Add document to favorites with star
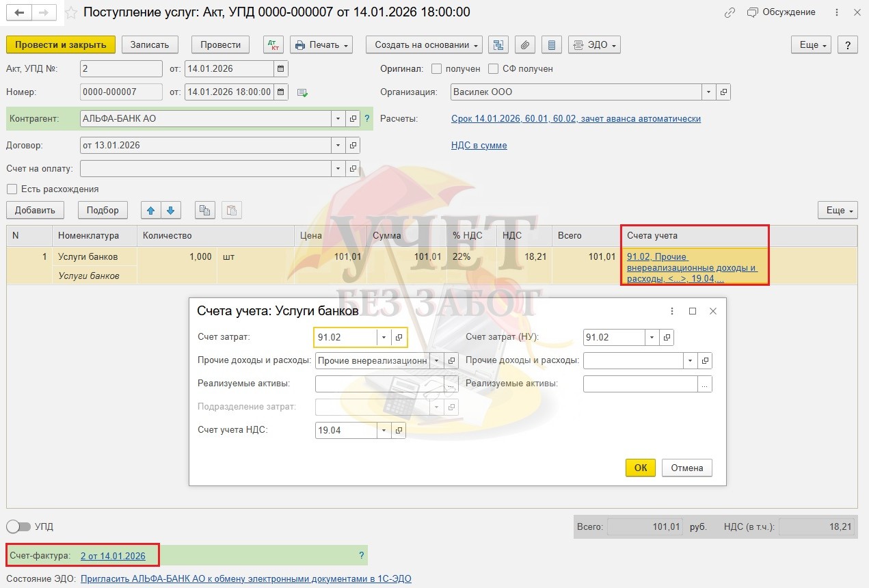Image resolution: width=869 pixels, height=588 pixels. [71, 13]
